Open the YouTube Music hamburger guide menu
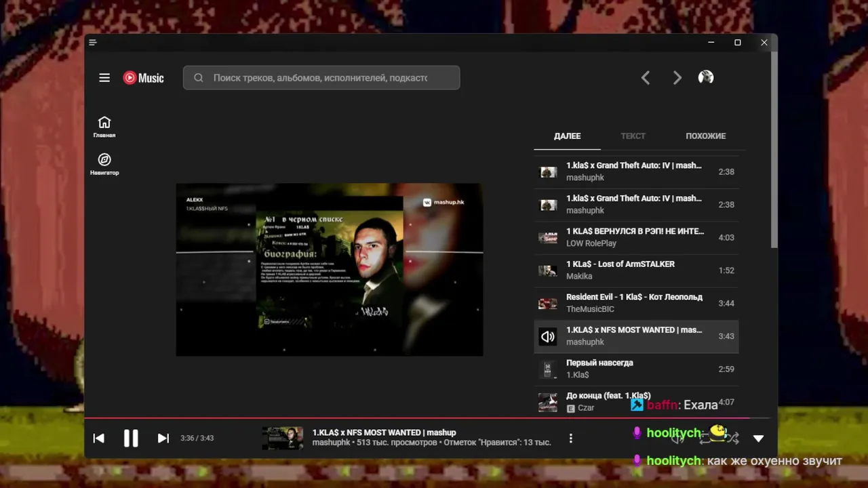 click(104, 78)
